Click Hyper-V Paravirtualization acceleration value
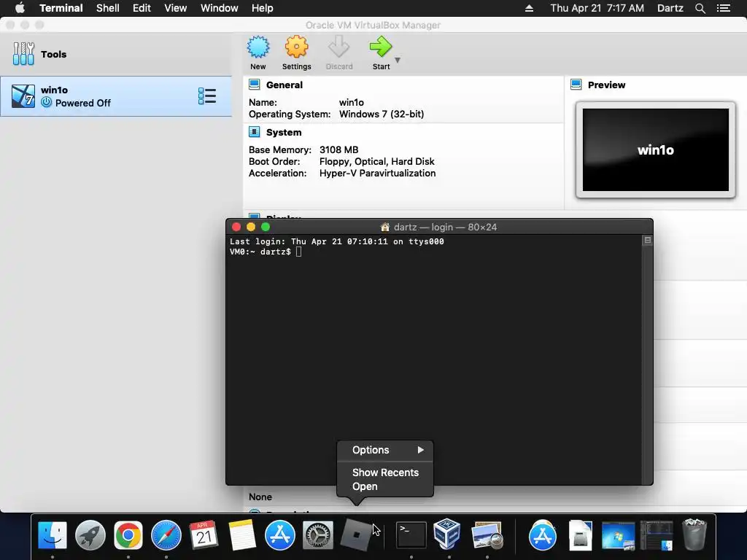 (x=377, y=174)
